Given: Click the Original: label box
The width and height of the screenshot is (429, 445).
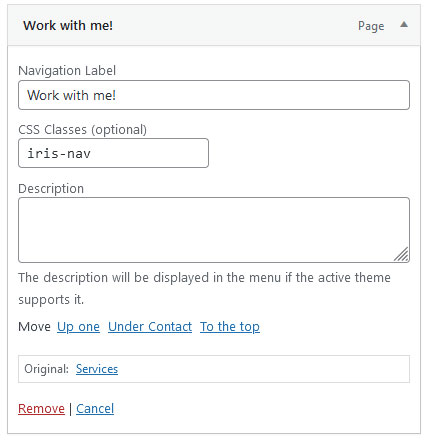Looking at the screenshot, I should pyautogui.click(x=214, y=369).
